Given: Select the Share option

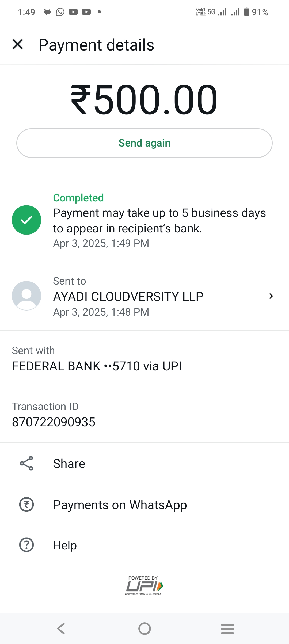Looking at the screenshot, I should (69, 464).
